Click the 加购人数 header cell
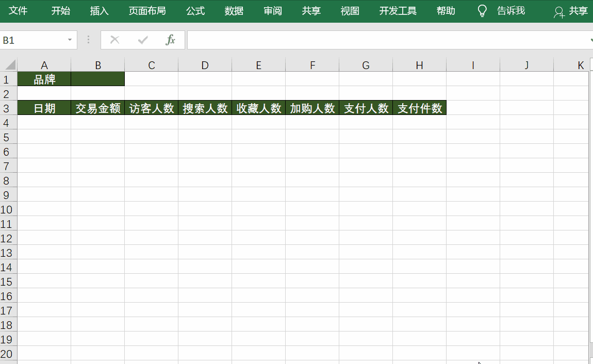This screenshot has height=364, width=593. click(312, 108)
